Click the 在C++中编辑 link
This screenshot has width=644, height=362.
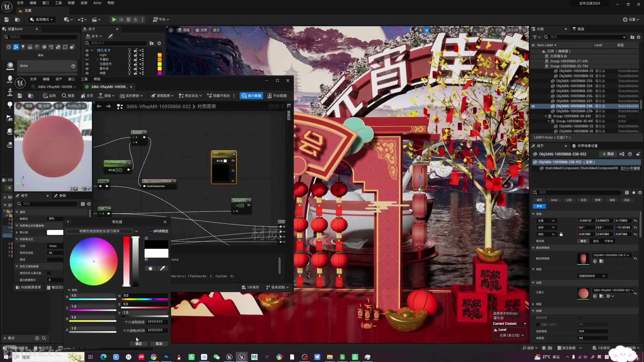click(630, 168)
